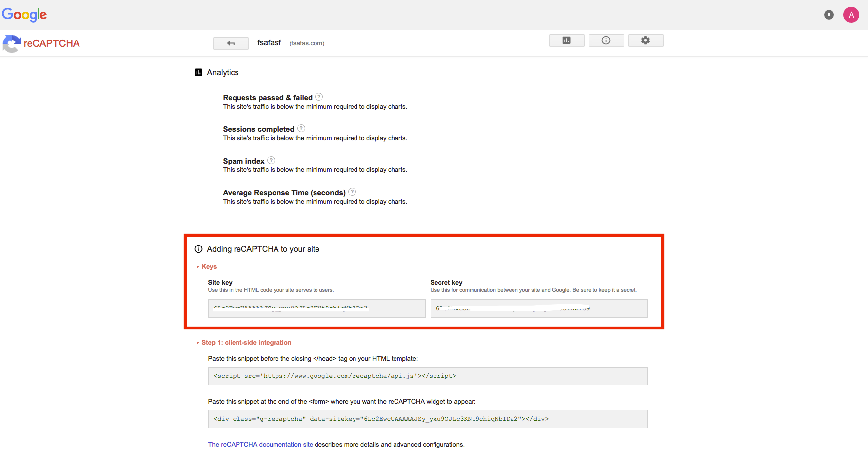Click the reCAPTCHA logo
868x451 pixels.
41,43
